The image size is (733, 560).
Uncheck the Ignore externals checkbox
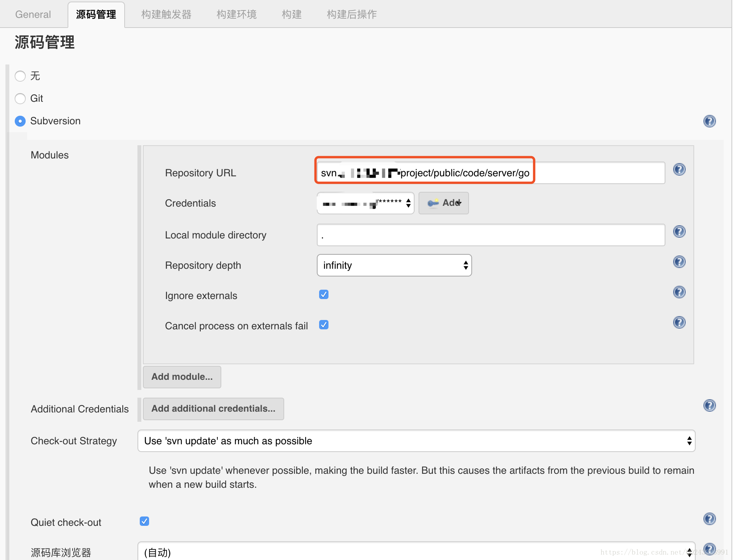324,294
